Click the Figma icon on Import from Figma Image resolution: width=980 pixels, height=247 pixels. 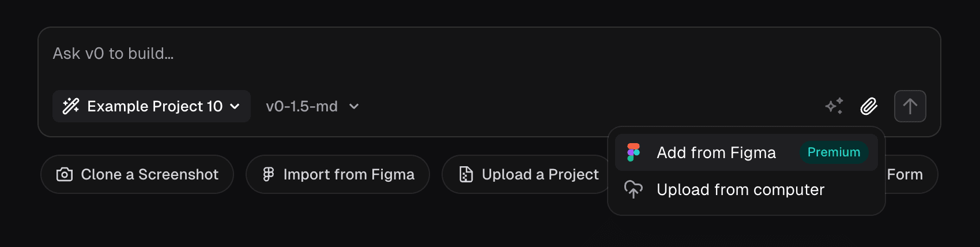269,174
